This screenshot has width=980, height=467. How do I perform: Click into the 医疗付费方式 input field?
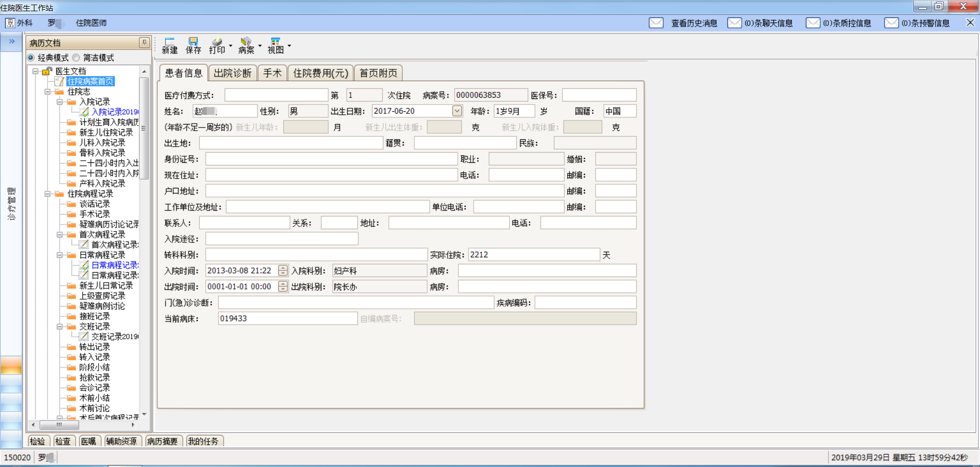click(276, 95)
